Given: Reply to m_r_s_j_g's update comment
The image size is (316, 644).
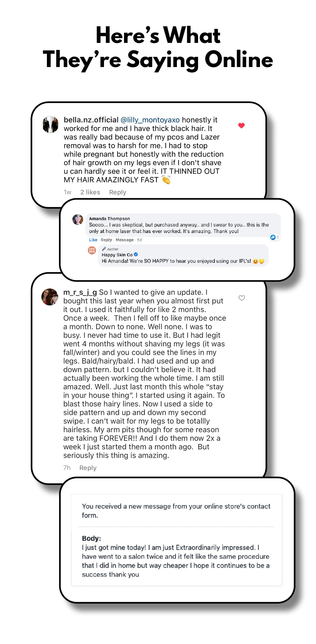Looking at the screenshot, I should pyautogui.click(x=88, y=468).
